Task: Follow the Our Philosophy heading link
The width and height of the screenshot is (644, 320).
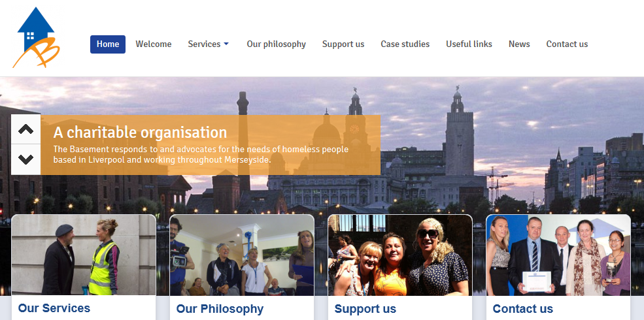Action: point(220,308)
